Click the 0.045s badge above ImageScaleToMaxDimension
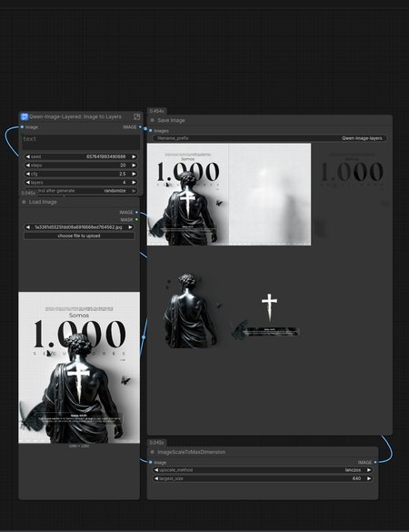This screenshot has height=532, width=409. [156, 443]
